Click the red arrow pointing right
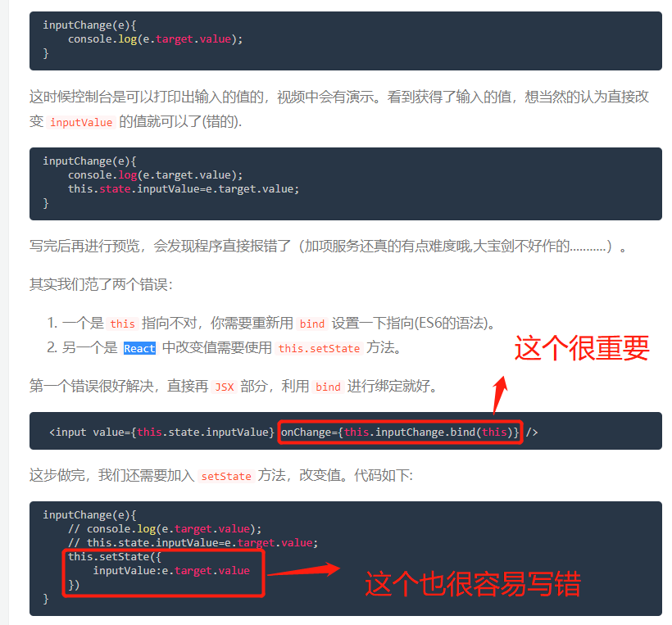 (304, 570)
